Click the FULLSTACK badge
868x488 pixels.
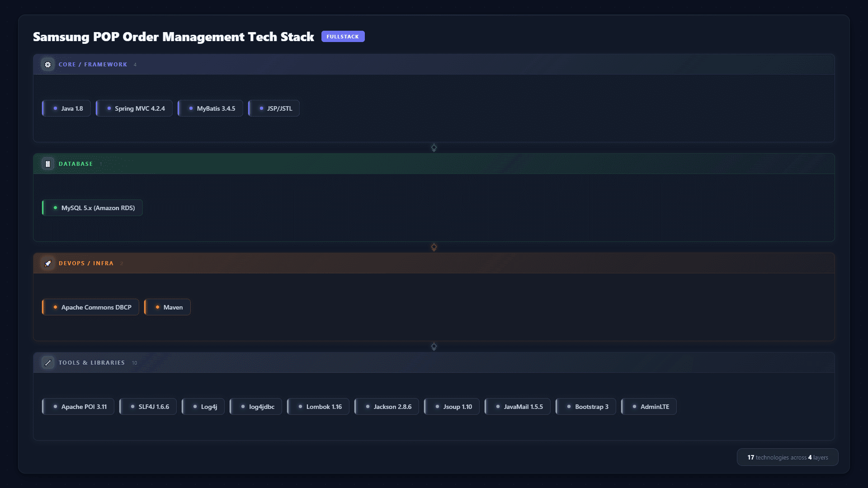[x=343, y=37]
